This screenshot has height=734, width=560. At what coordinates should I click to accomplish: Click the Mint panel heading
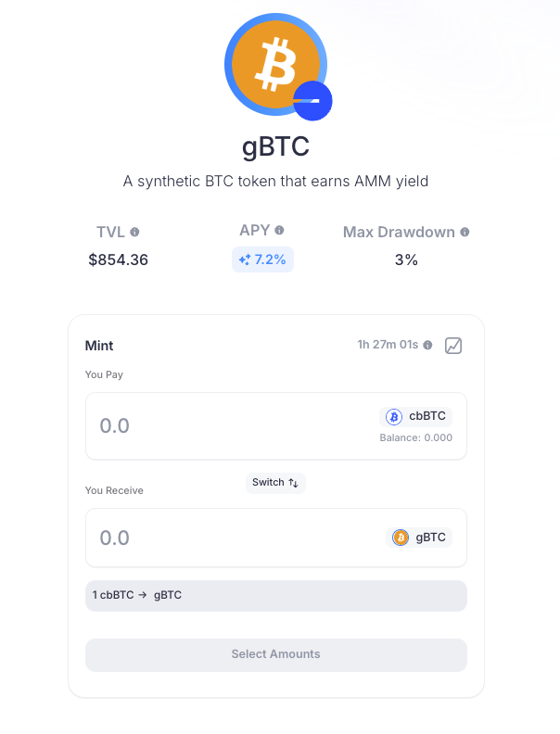pyautogui.click(x=99, y=346)
